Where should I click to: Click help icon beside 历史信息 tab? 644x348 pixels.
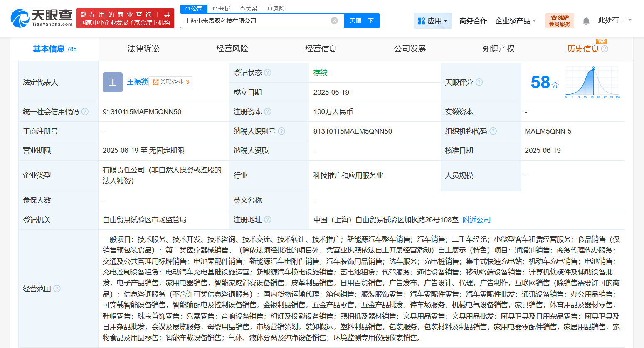[605, 49]
